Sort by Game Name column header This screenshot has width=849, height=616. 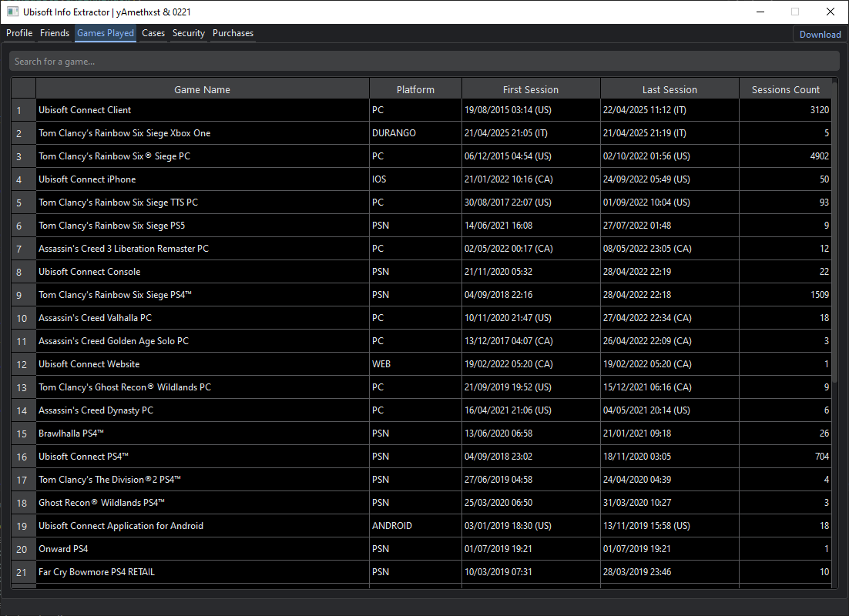203,89
